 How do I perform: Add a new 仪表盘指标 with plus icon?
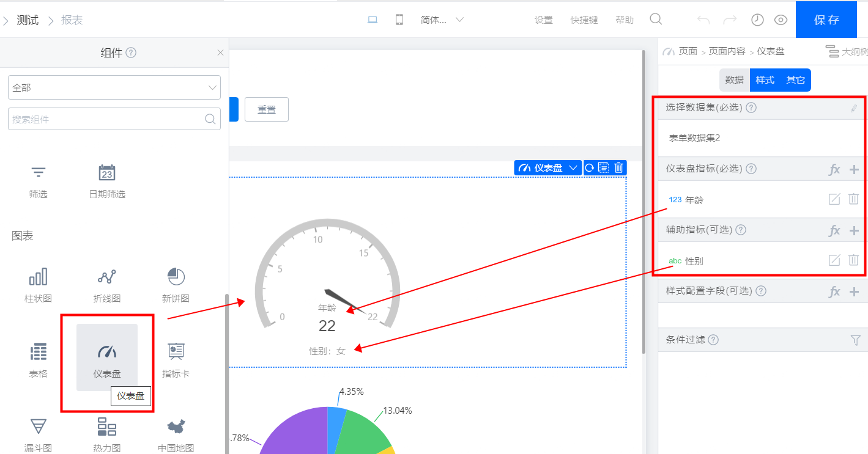(855, 169)
